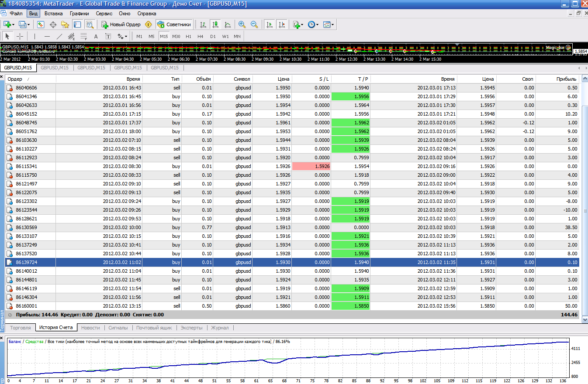This screenshot has width=588, height=384.
Task: Open MetaEditor yellow diamond icon
Action: [x=149, y=24]
